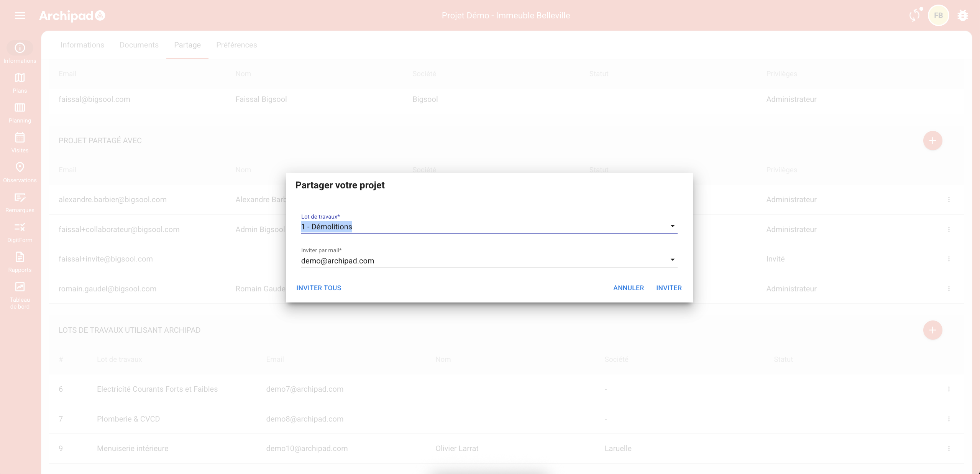Open the Rapports document icon
The width and height of the screenshot is (980, 474).
(x=20, y=257)
